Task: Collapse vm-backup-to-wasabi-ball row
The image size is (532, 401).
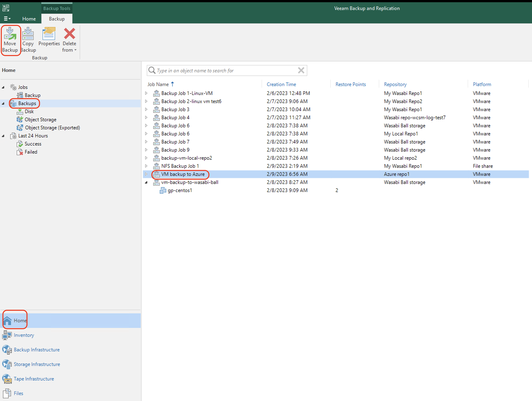Action: (x=146, y=182)
